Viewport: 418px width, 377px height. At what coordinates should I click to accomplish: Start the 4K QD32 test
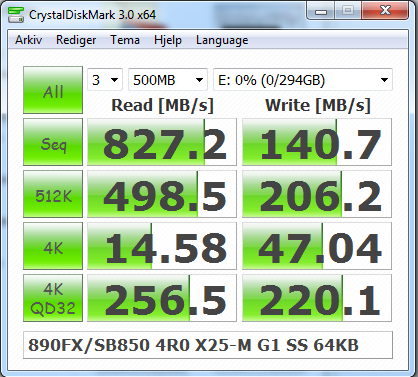coord(53,298)
